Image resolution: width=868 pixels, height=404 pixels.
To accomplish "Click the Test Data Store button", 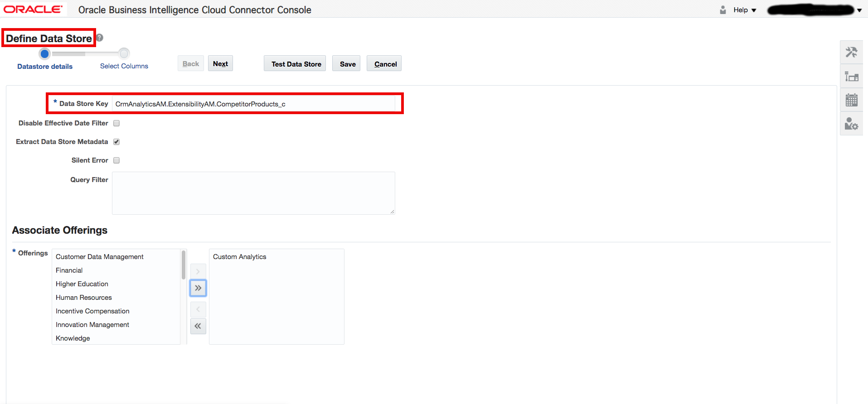I will point(296,64).
